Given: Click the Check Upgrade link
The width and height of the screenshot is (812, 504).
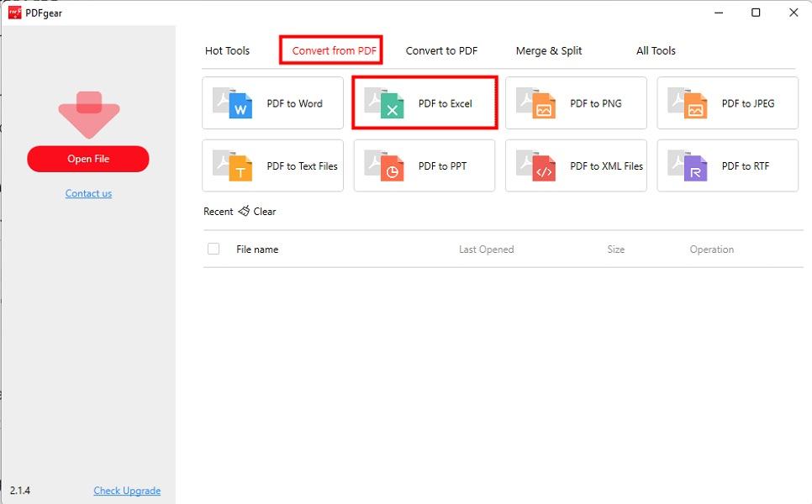Looking at the screenshot, I should coord(127,491).
